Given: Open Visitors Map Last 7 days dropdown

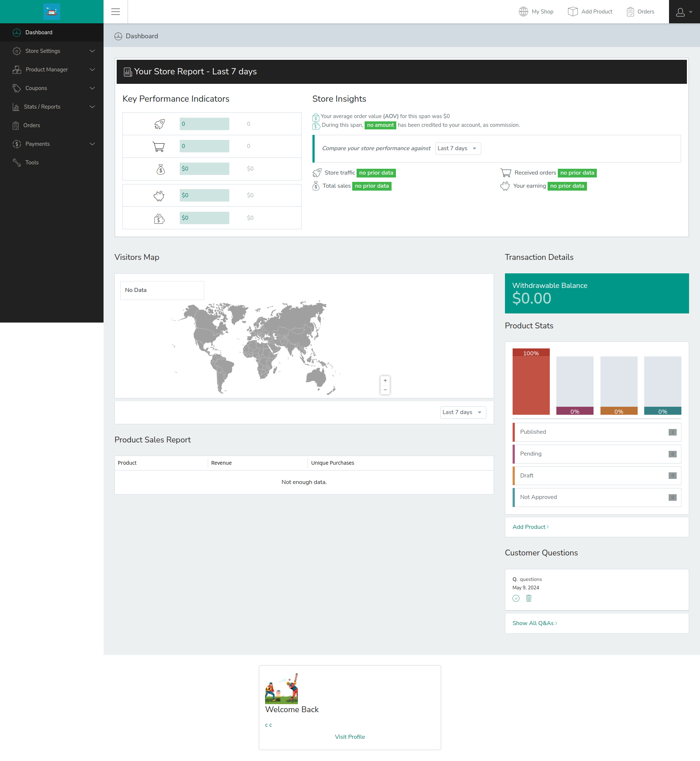Looking at the screenshot, I should pyautogui.click(x=463, y=412).
